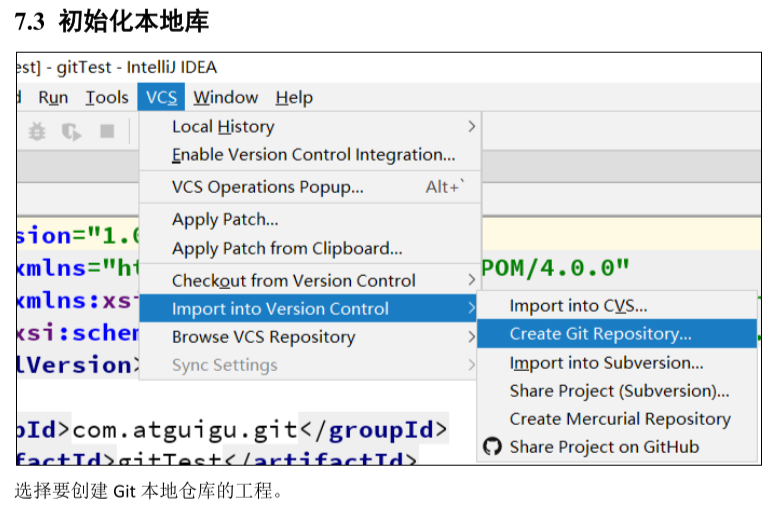
Task: Click the gitTest - IntelliJ IDEA title text
Action: pyautogui.click(x=137, y=67)
